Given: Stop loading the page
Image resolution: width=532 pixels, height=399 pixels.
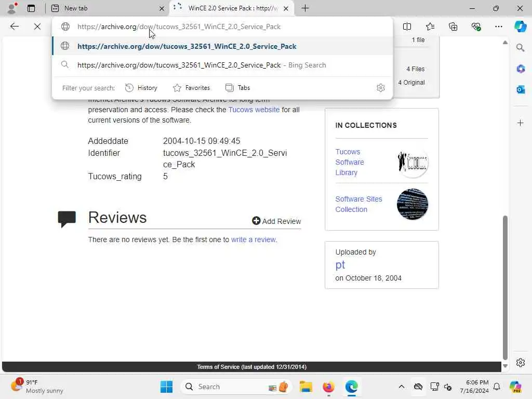Looking at the screenshot, I should 37,26.
